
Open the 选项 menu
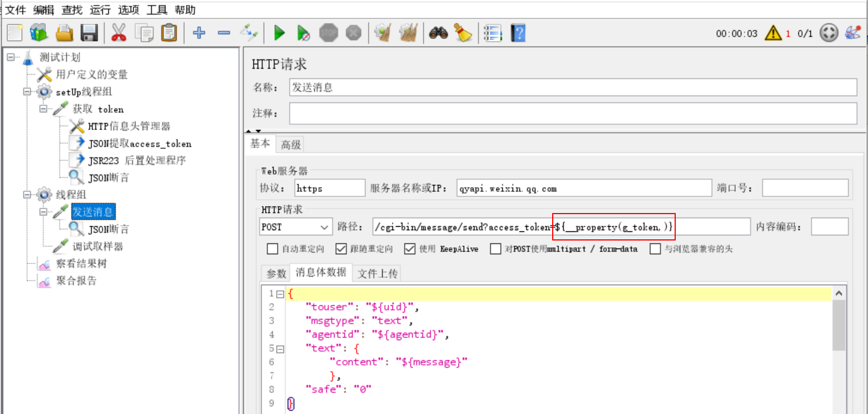129,10
